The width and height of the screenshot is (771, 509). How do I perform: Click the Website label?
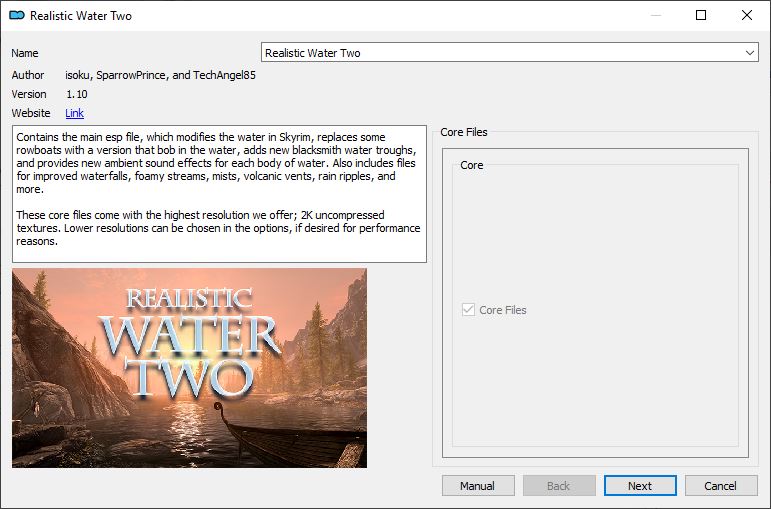31,113
